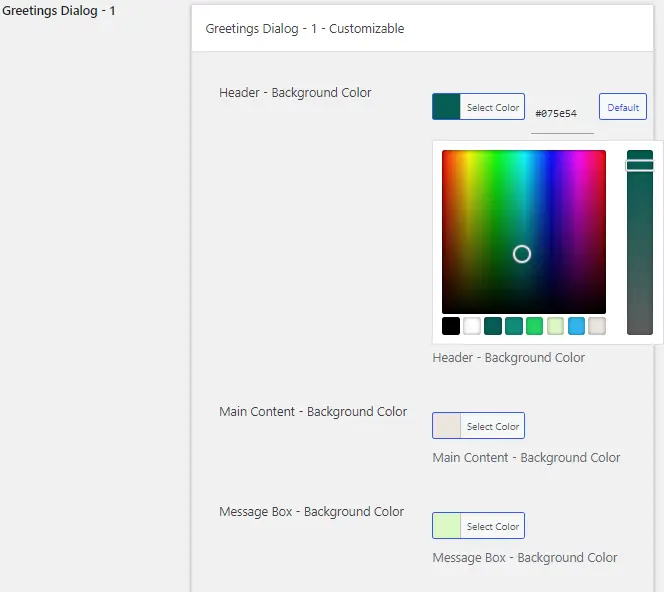Screen dimensions: 664x592
Task: Click the Default button to reset header color
Action: pos(622,107)
